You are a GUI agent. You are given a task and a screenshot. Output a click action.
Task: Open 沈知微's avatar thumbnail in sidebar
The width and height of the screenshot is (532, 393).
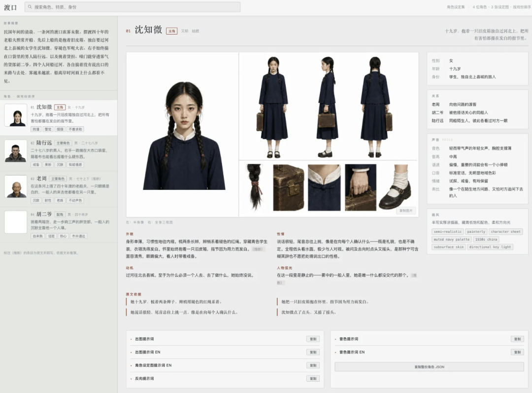tap(16, 115)
